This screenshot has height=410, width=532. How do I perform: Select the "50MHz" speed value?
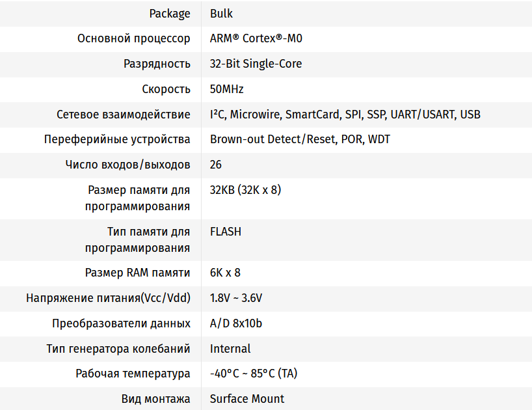(227, 89)
